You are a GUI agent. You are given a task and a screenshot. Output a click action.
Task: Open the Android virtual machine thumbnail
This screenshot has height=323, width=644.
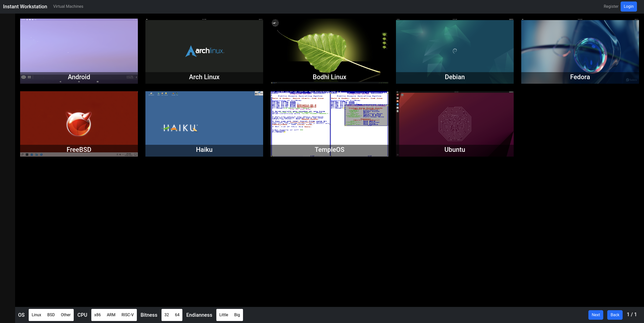click(x=79, y=51)
